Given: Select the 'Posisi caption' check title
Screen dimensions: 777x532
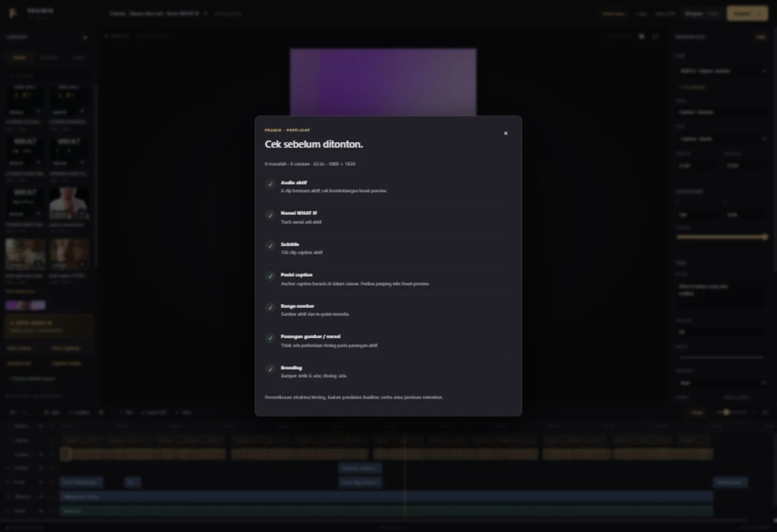Looking at the screenshot, I should coord(296,275).
